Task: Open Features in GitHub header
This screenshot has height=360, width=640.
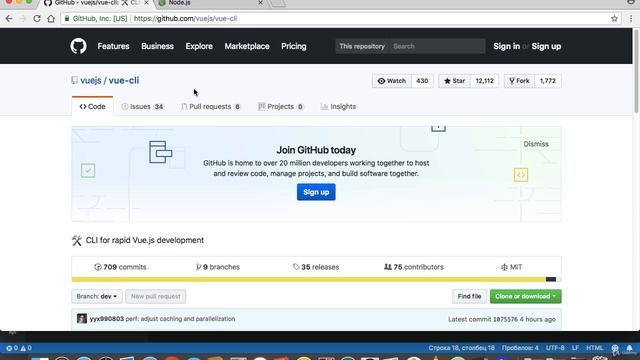Action: coord(113,46)
